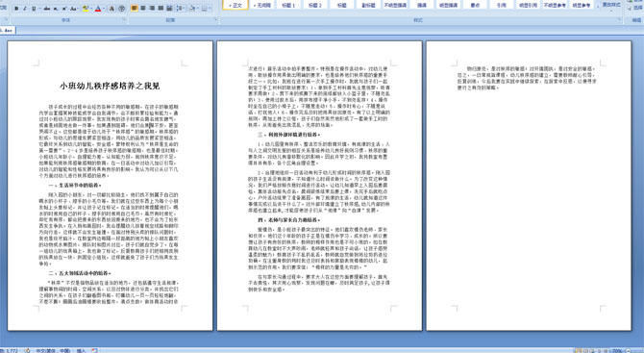The height and width of the screenshot is (353, 644).
Task: Apply strikethrough to selected text
Action: 47,9
